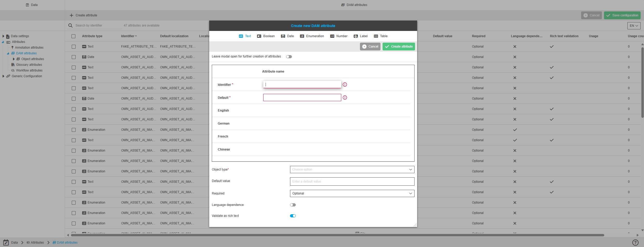
Task: Click the plus icon for Create attribute
Action: pos(71,15)
